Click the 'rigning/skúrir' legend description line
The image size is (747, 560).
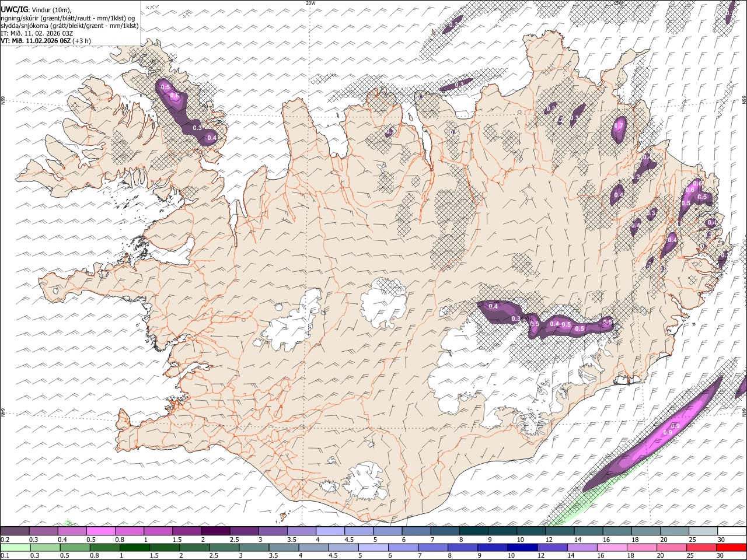coord(68,18)
